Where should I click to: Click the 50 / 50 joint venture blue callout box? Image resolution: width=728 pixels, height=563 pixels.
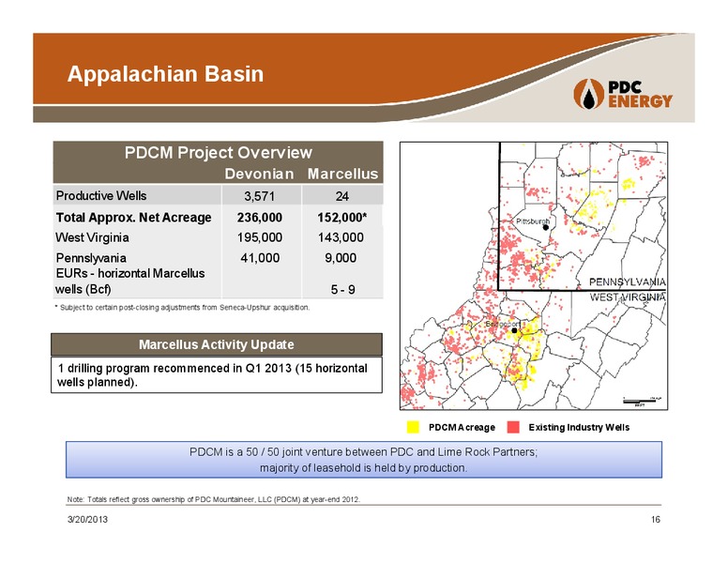364,460
